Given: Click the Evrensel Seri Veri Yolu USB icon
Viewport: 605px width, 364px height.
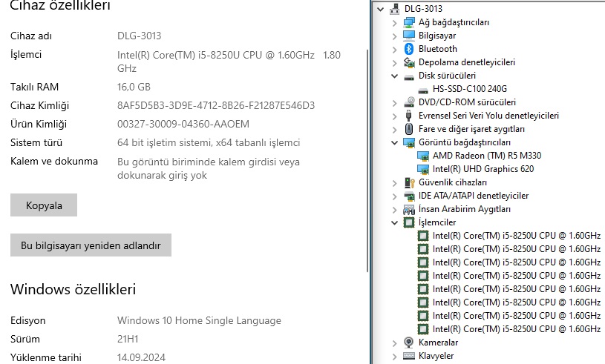Looking at the screenshot, I should coord(408,116).
